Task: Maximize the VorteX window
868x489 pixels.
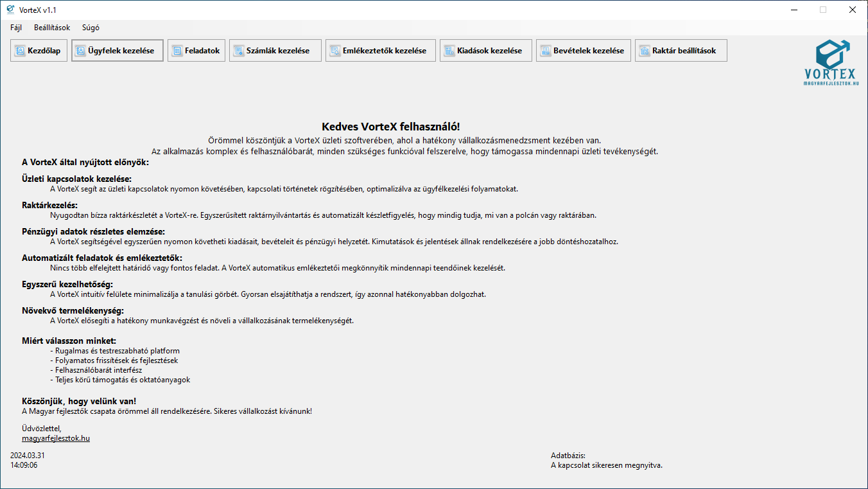Action: (822, 10)
